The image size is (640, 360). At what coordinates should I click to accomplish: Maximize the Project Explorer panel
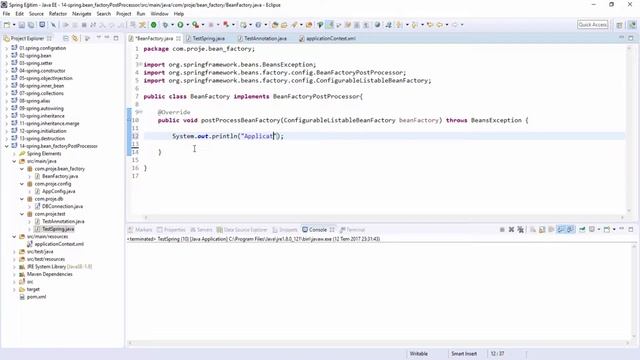(116, 38)
